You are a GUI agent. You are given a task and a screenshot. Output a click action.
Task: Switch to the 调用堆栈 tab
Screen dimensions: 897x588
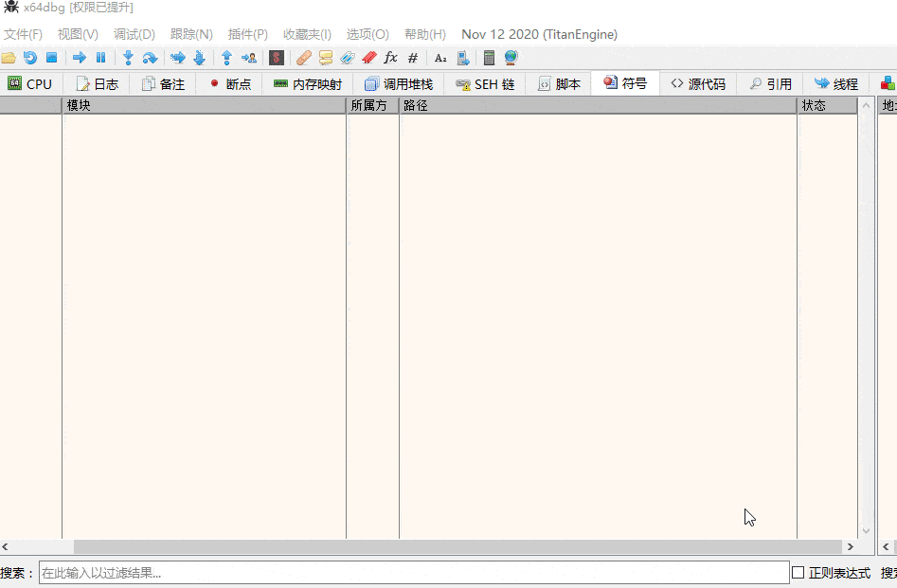click(398, 84)
